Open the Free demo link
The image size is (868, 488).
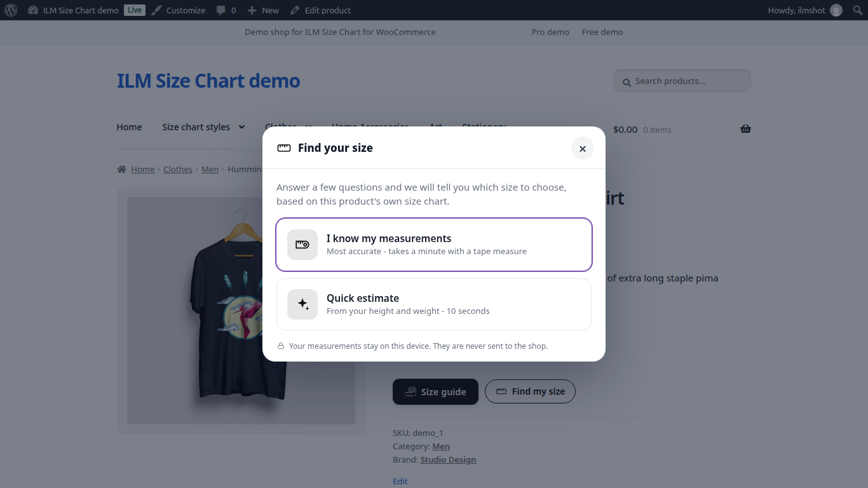602,32
